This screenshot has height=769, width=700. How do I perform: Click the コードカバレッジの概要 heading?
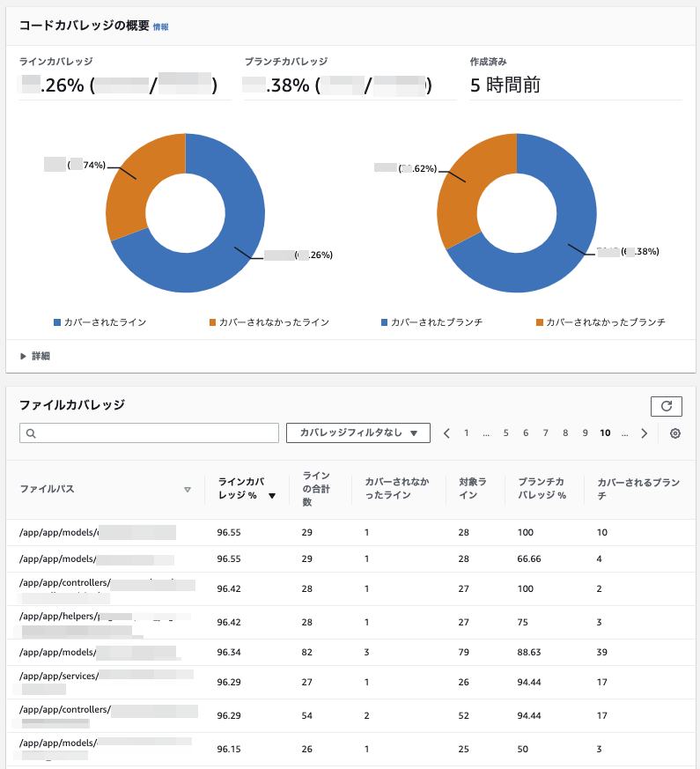point(84,26)
